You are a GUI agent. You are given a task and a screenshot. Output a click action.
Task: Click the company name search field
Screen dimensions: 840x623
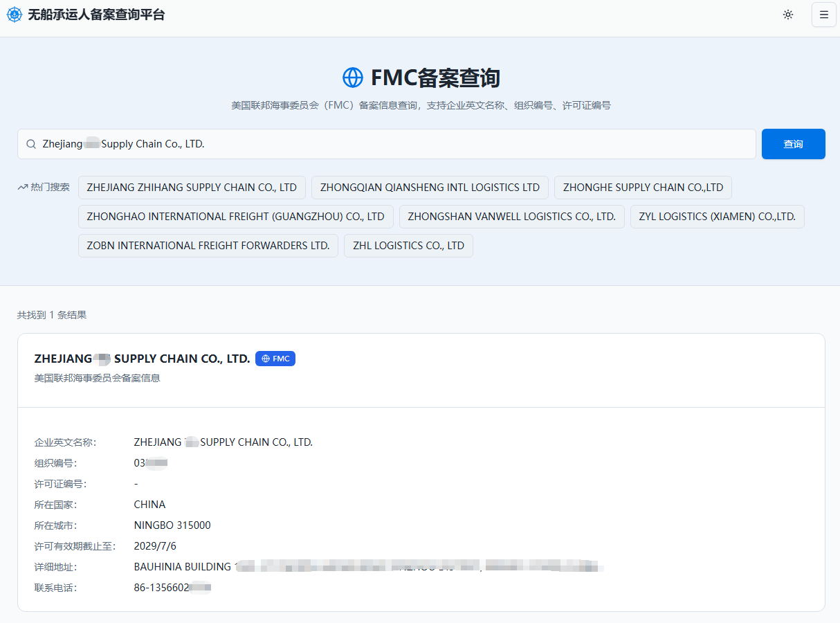click(x=387, y=144)
